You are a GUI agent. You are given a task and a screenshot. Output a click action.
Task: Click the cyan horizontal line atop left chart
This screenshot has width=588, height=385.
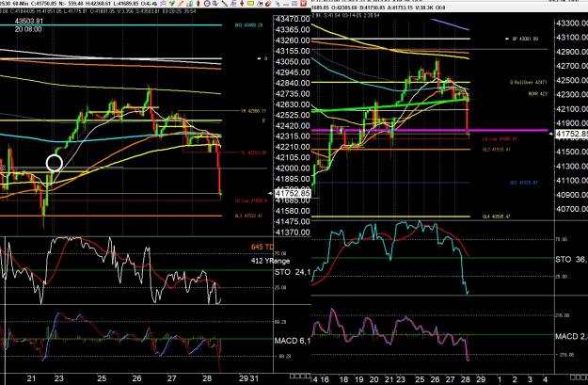[x=111, y=25]
